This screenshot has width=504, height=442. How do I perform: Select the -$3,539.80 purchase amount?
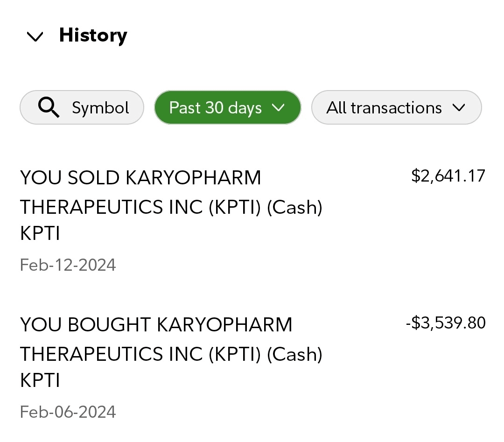tap(446, 323)
